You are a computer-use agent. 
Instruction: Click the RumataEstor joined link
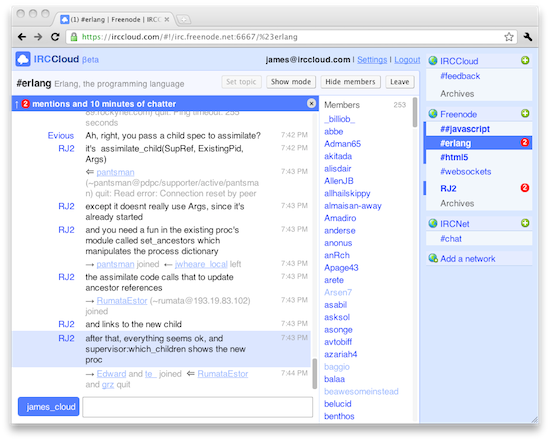pos(122,301)
